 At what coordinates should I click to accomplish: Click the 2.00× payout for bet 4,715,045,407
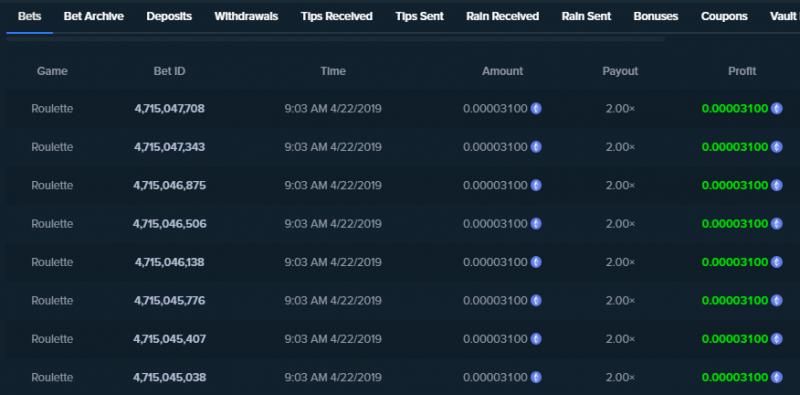(x=620, y=339)
